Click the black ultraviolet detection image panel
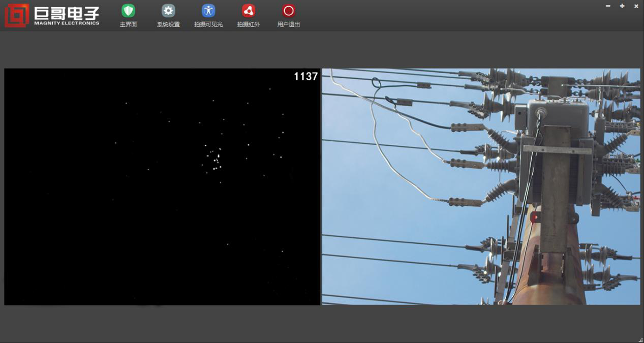Viewport: 644px width, 343px height. pyautogui.click(x=162, y=187)
